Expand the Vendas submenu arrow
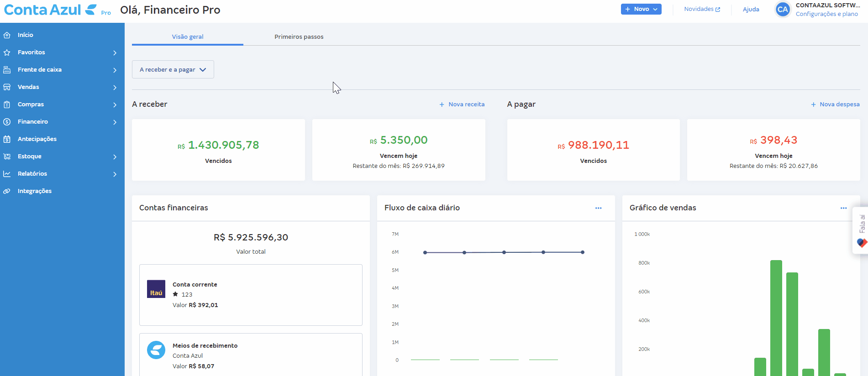This screenshot has height=376, width=868. (115, 88)
